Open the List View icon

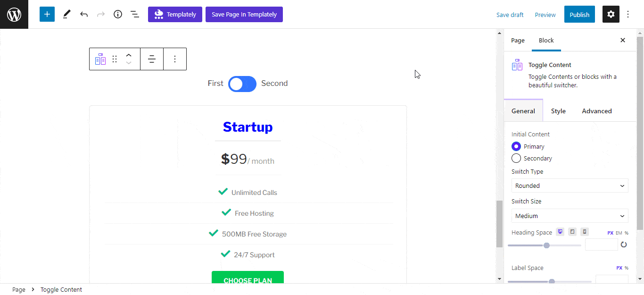[135, 14]
